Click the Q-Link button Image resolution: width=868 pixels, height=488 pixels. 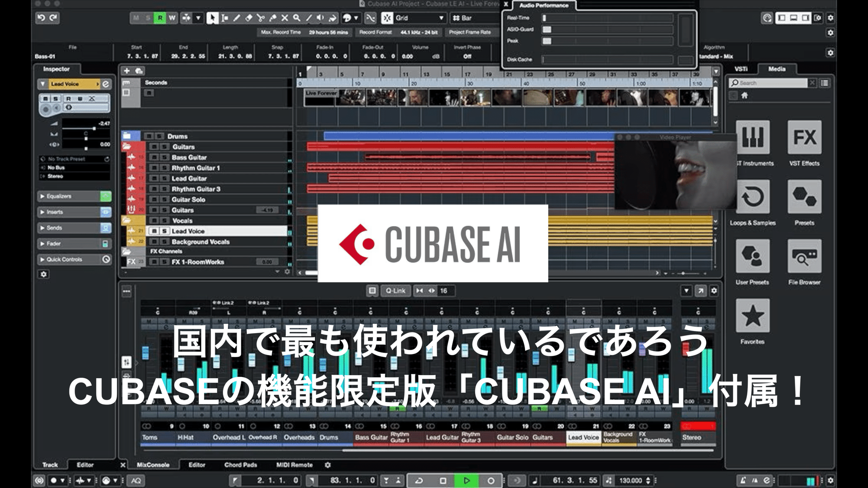coord(395,291)
